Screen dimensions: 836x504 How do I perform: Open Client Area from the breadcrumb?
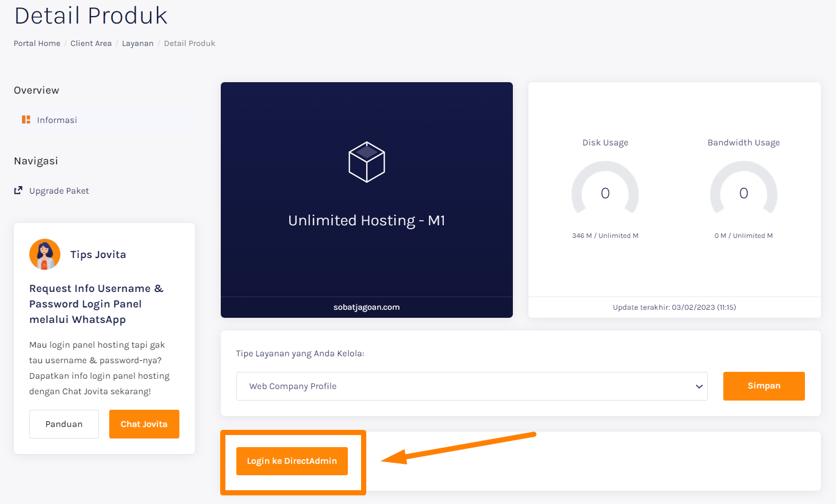click(91, 43)
